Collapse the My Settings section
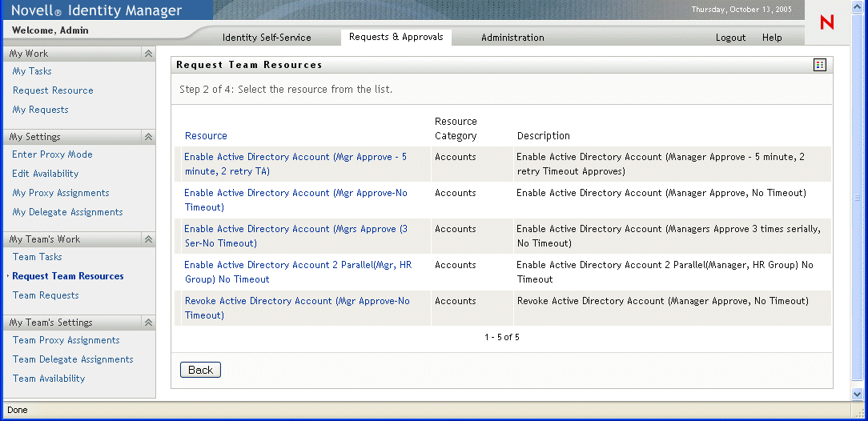This screenshot has height=421, width=868. click(x=148, y=137)
